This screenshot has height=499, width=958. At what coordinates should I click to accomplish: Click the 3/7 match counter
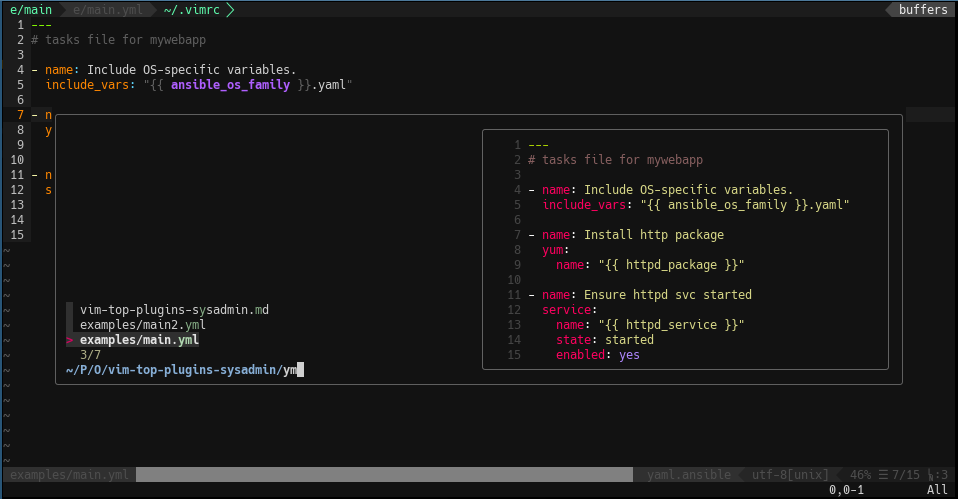(x=90, y=355)
